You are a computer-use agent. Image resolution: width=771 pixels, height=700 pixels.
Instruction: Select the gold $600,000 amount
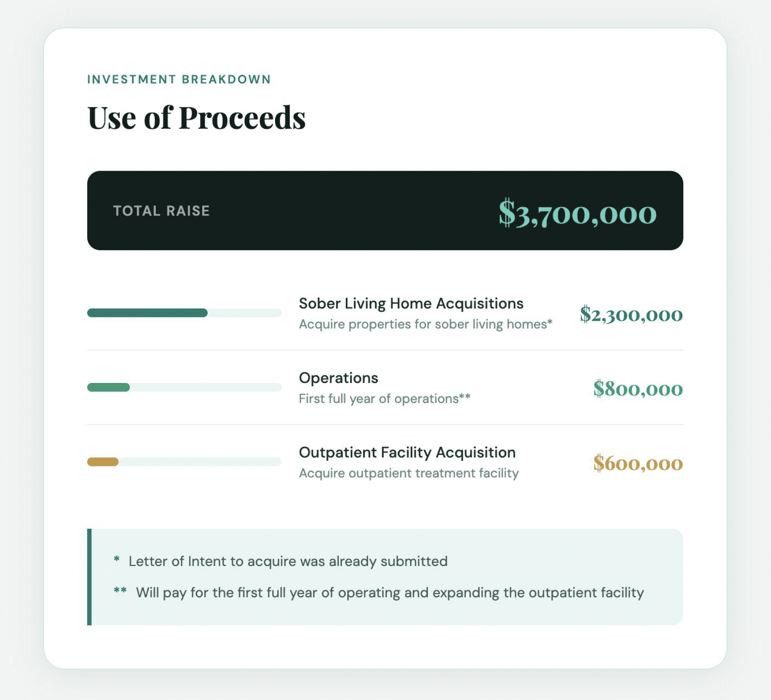[x=638, y=463]
